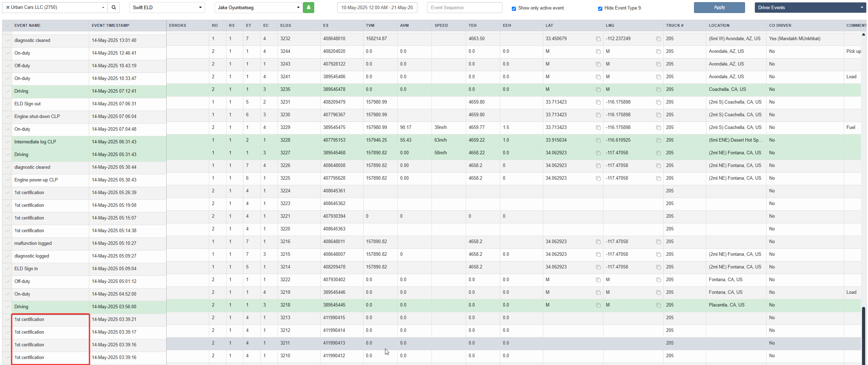Viewport: 868px width, 365px height.
Task: Copy latitude icon in ELDS 3216 row
Action: pyautogui.click(x=598, y=242)
